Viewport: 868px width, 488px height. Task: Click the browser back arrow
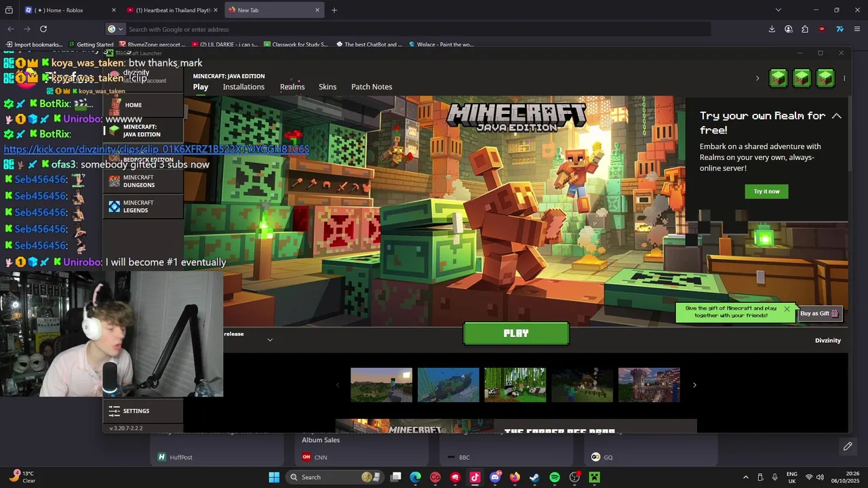point(11,29)
